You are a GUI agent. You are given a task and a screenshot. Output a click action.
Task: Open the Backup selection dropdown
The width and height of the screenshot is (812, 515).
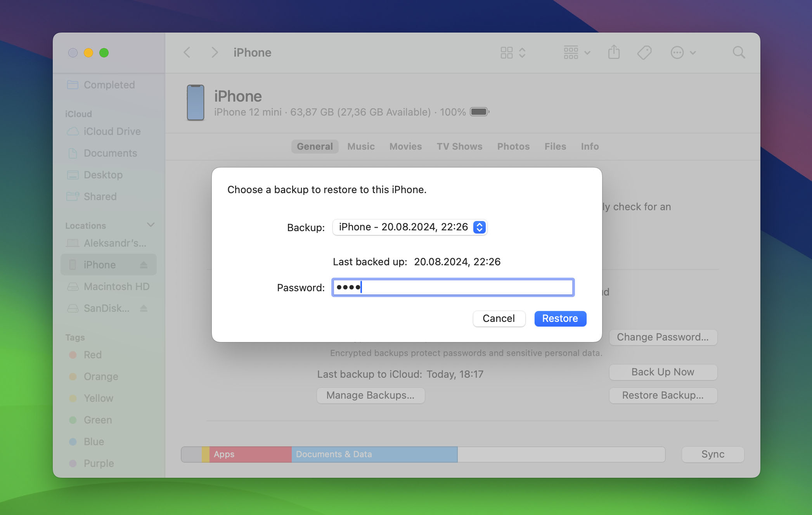[x=410, y=227]
